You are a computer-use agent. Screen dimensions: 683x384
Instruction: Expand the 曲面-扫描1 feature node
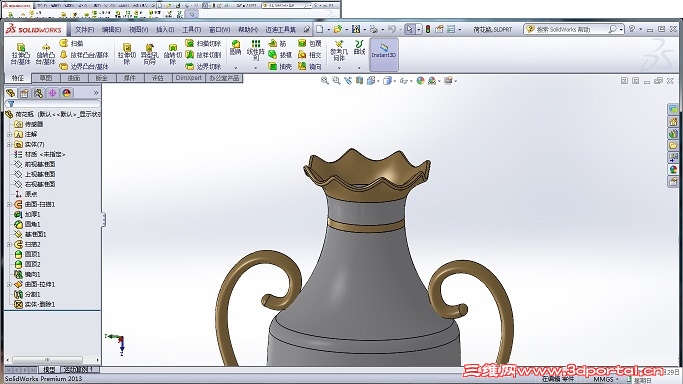click(x=10, y=204)
